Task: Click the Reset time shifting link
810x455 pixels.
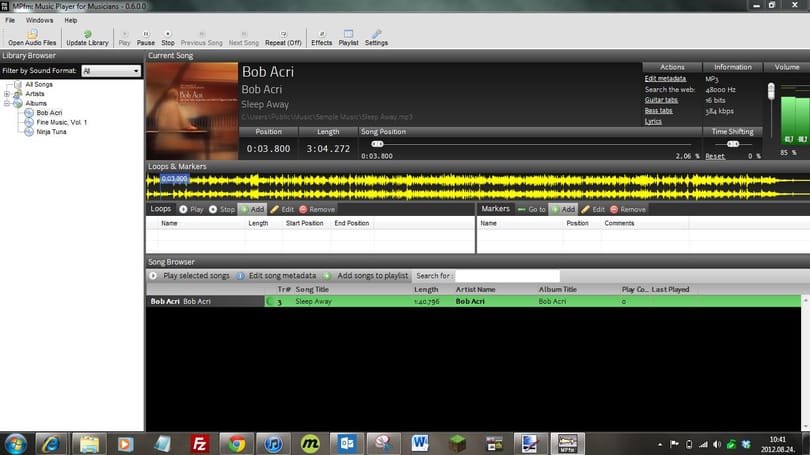Action: point(715,156)
